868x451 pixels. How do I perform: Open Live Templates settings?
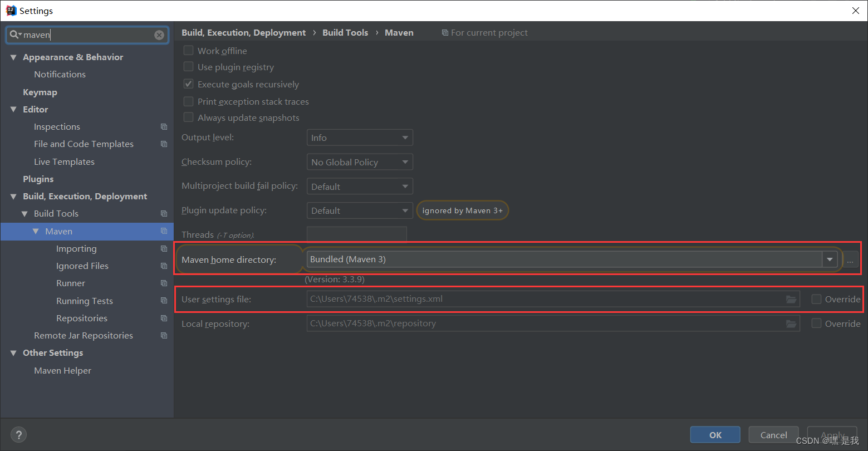[64, 161]
